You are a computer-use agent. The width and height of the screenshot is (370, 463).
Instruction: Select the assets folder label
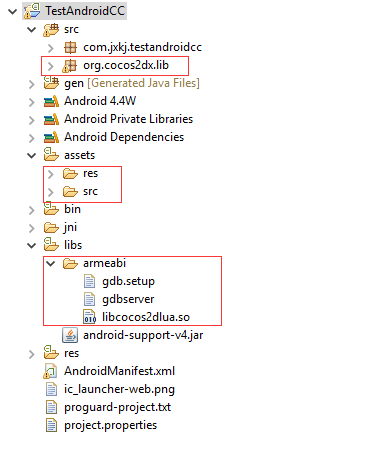click(x=79, y=155)
